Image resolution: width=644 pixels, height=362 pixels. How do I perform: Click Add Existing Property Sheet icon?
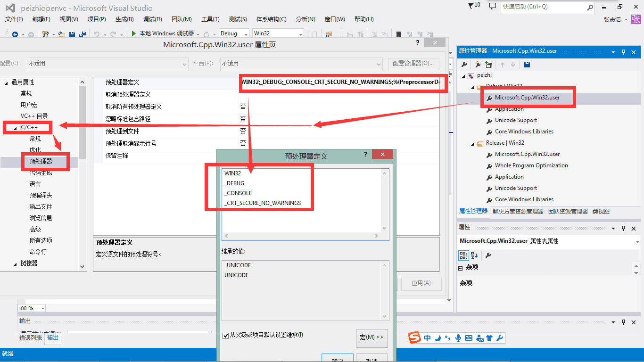coord(488,64)
